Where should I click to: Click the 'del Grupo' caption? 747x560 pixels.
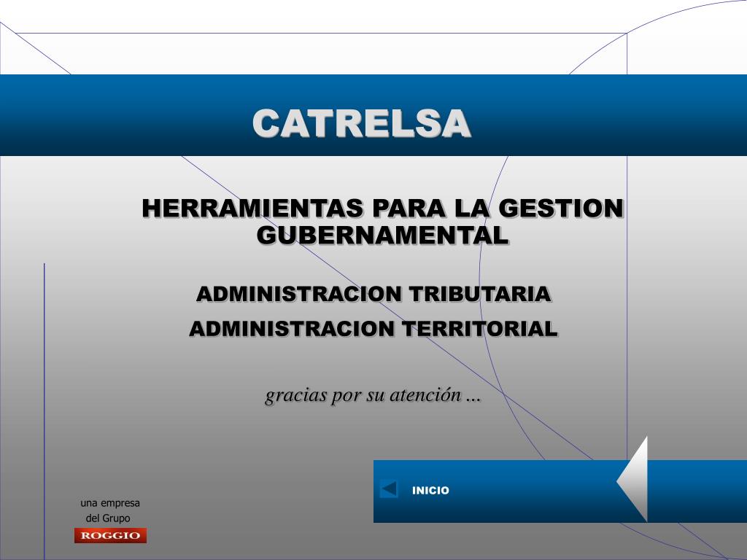coord(108,518)
